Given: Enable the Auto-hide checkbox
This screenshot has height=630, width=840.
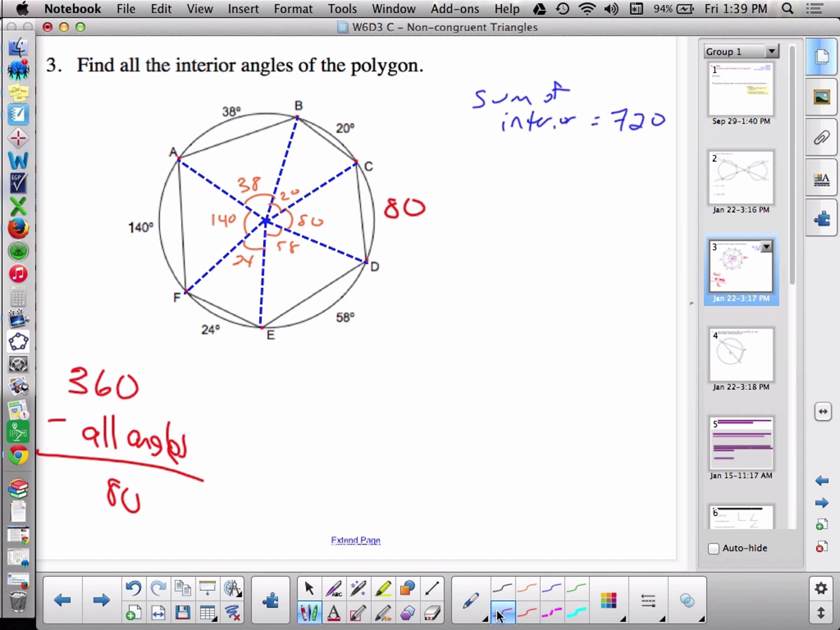Looking at the screenshot, I should (x=714, y=548).
